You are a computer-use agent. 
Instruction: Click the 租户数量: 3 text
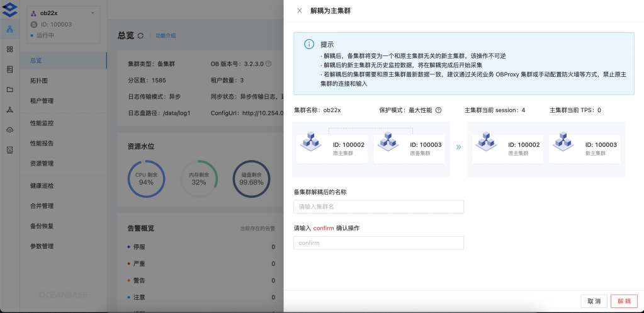(227, 80)
